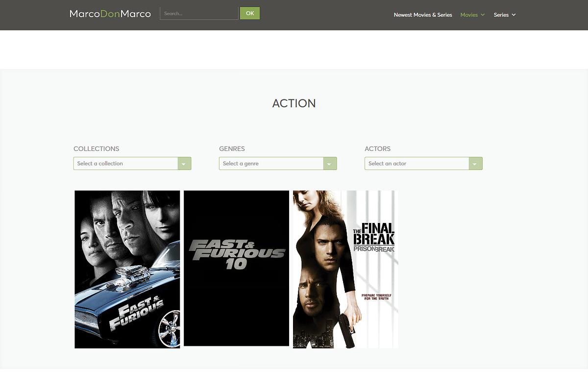The width and height of the screenshot is (588, 392).
Task: Click the ACTORS label
Action: click(x=377, y=148)
